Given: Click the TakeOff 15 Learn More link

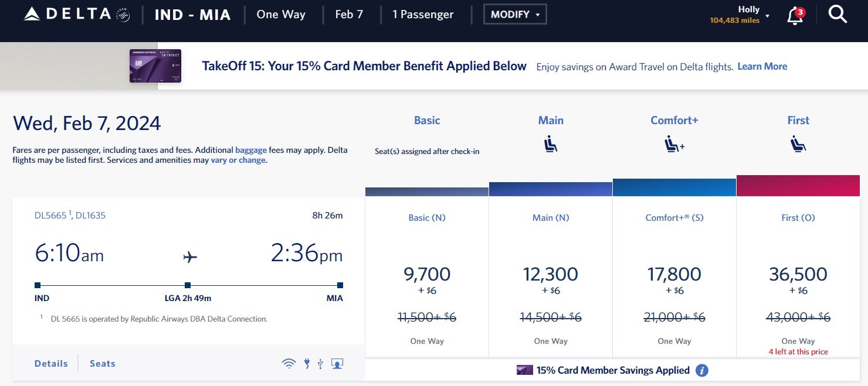Looking at the screenshot, I should tap(762, 67).
